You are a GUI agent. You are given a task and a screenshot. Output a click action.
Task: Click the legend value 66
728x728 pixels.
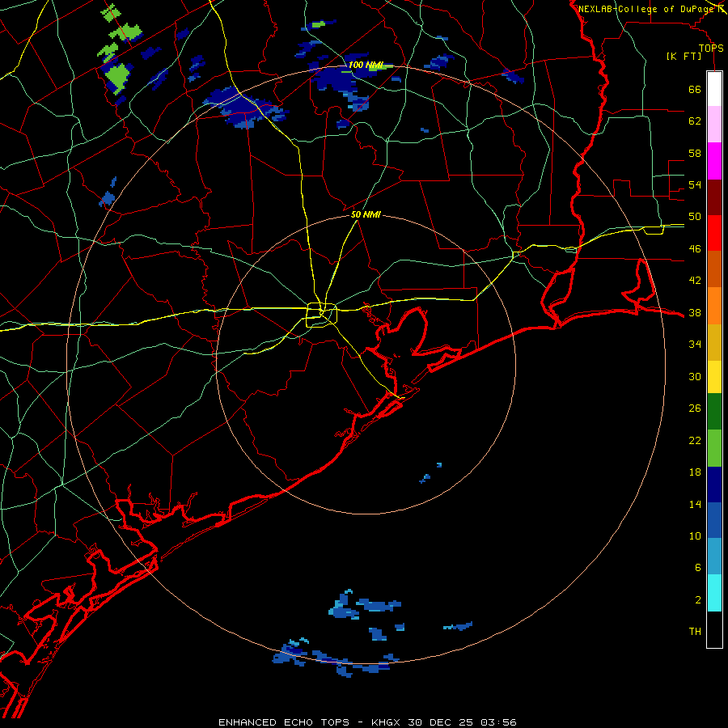pos(695,89)
